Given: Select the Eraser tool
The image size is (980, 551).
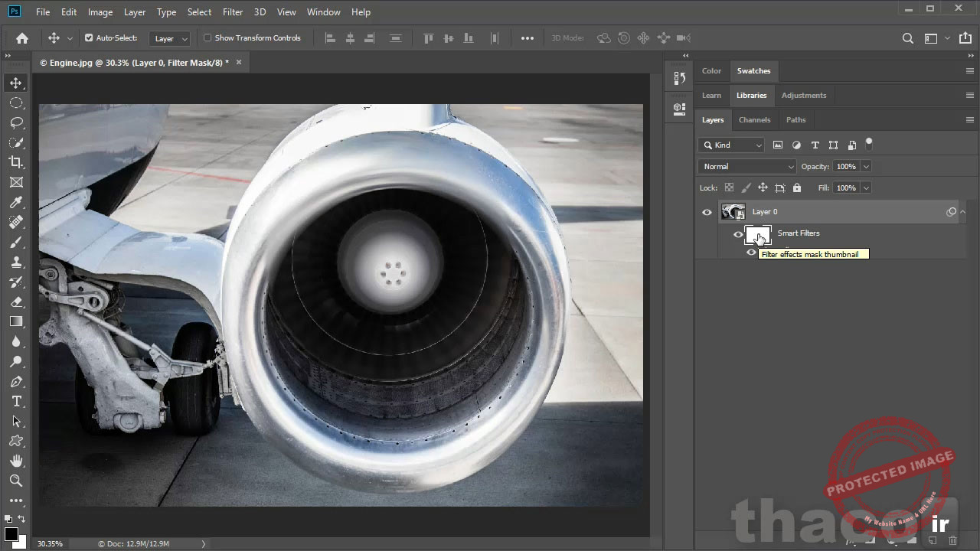Looking at the screenshot, I should point(16,302).
